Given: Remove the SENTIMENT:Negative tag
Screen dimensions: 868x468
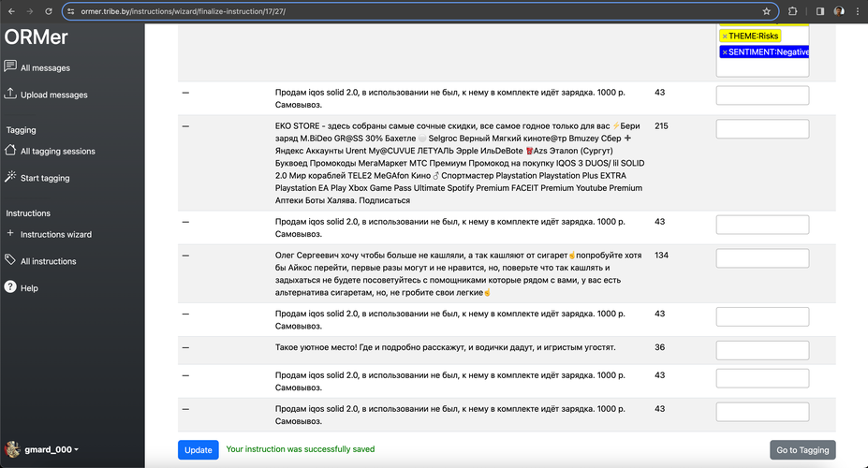Looking at the screenshot, I should [x=724, y=52].
